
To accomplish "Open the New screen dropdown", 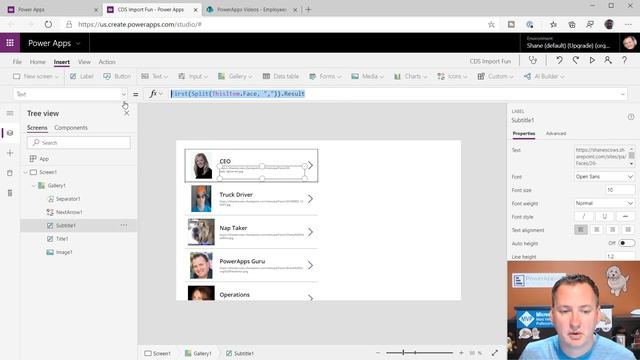I will click(x=36, y=76).
